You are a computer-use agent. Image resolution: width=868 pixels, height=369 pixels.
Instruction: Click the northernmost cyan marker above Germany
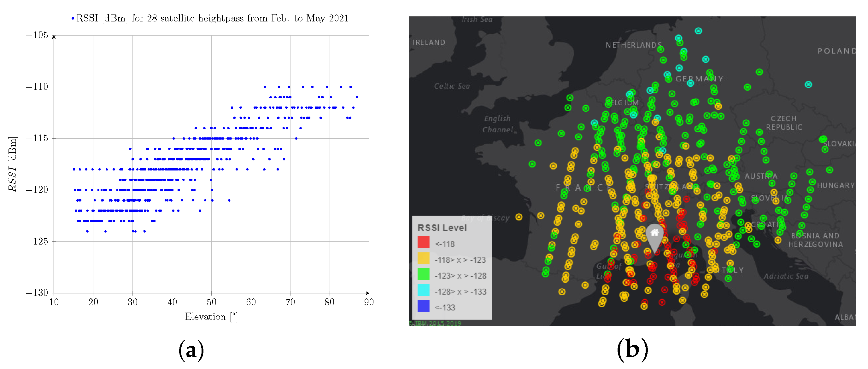click(x=698, y=31)
